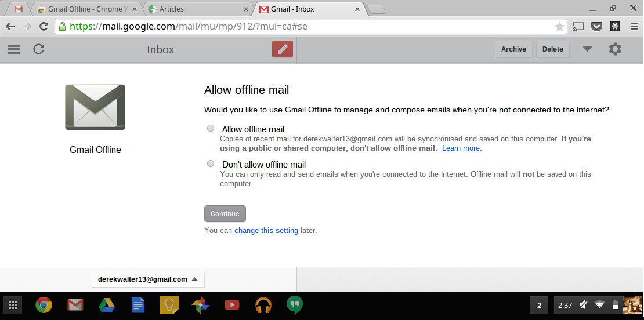
Task: Select the Allow offline mail option
Action: pyautogui.click(x=211, y=129)
